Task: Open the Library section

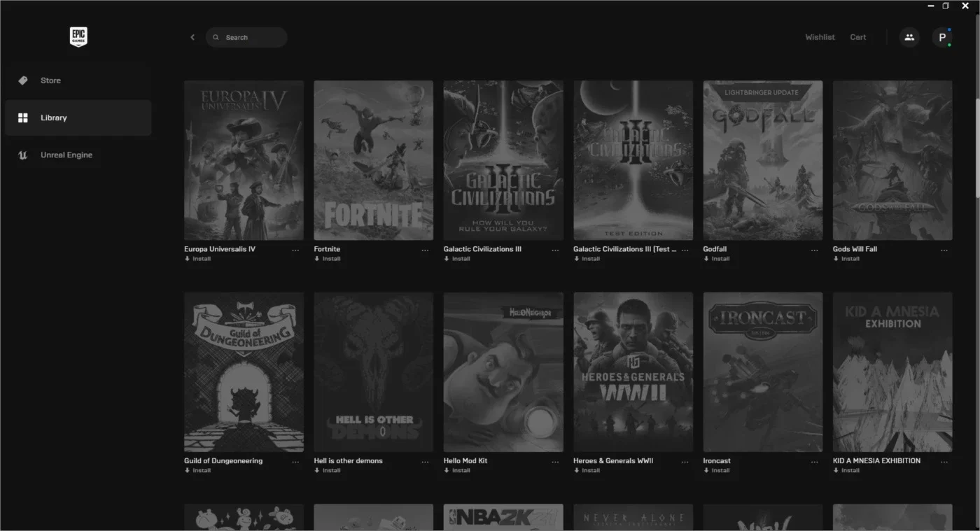Action: 78,118
